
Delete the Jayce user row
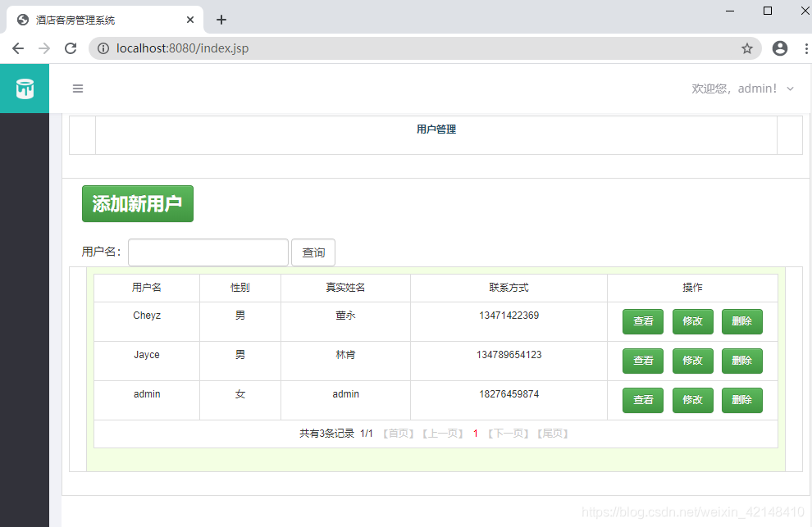pos(742,361)
